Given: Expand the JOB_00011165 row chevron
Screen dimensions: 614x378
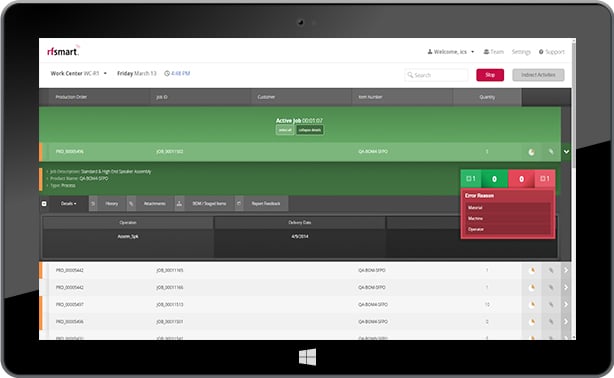Looking at the screenshot, I should click(x=566, y=270).
